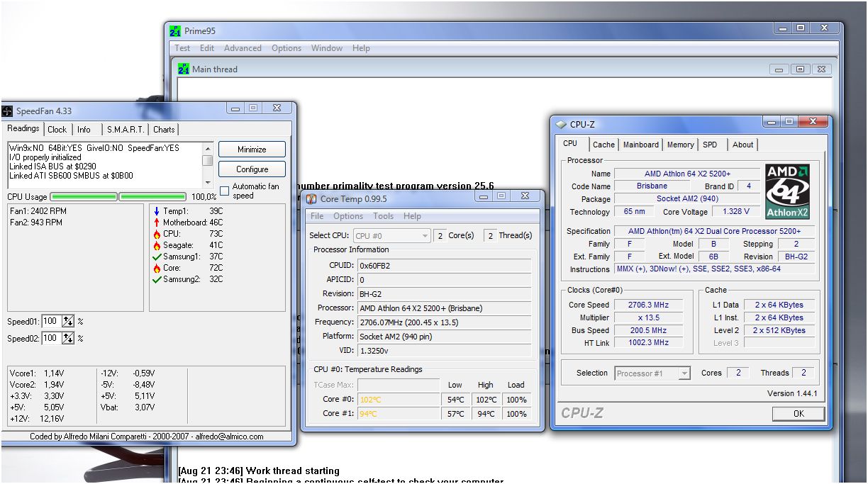Viewport: 868px width, 484px height.
Task: Click the Minimize button in SpeedFan
Action: point(252,150)
